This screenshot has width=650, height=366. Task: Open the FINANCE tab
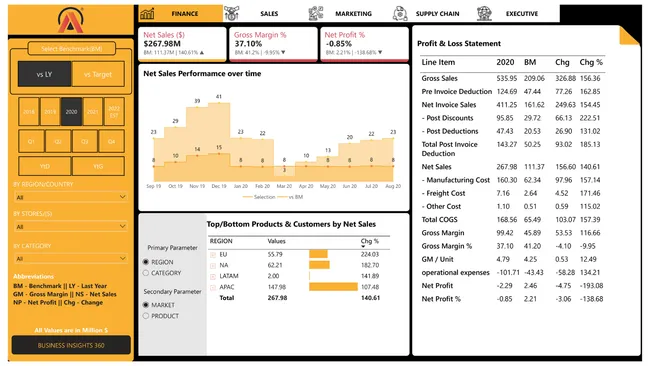tap(181, 14)
